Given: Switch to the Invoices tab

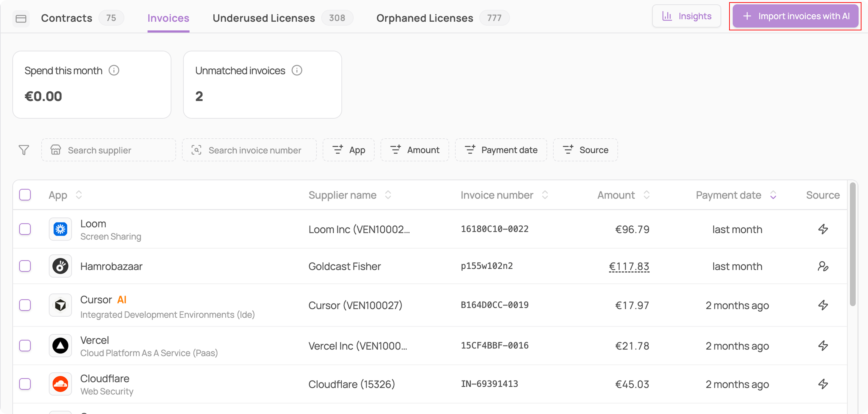Looking at the screenshot, I should tap(168, 18).
